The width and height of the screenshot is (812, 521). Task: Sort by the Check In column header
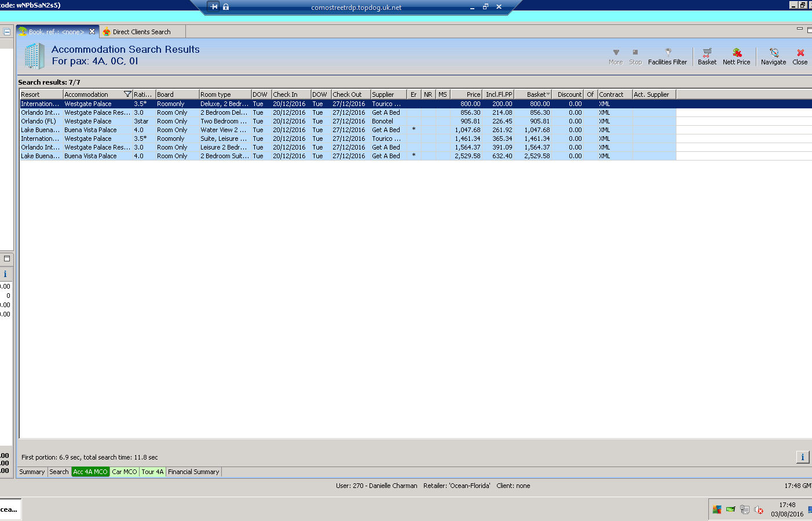click(x=291, y=94)
